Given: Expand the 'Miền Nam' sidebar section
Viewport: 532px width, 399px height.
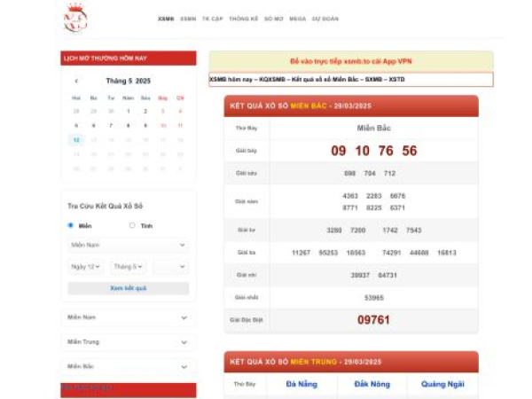Looking at the screenshot, I should (x=129, y=317).
